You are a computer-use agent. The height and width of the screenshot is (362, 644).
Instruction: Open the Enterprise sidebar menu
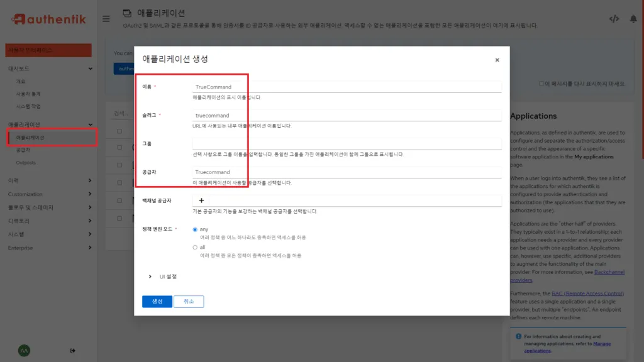pos(25,248)
